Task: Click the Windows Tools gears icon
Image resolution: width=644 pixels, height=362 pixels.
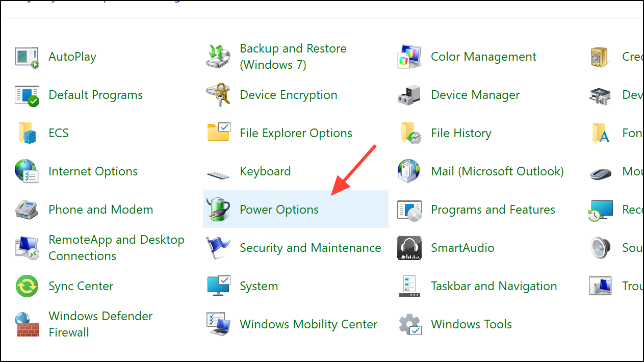Action: [409, 324]
